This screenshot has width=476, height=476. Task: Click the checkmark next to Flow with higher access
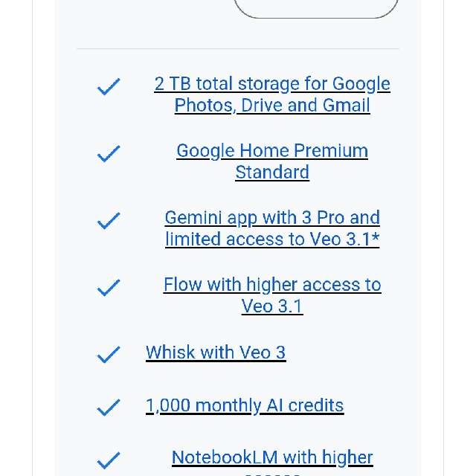[109, 288]
